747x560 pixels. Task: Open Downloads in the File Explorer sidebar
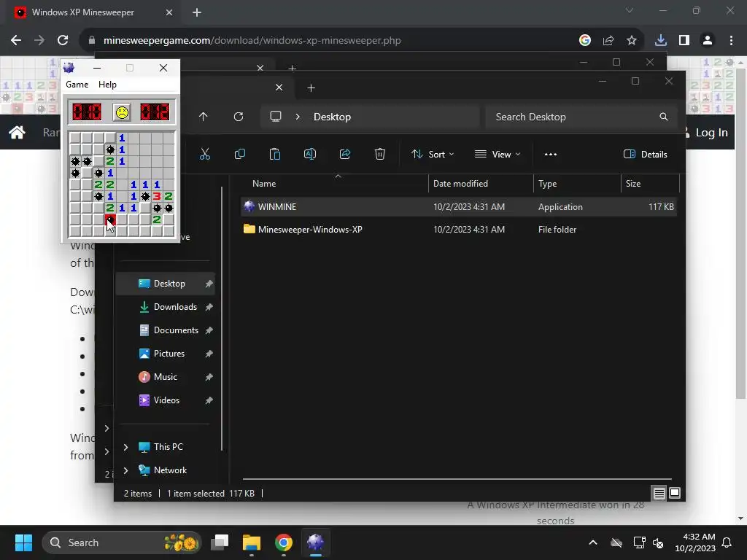(x=165, y=307)
